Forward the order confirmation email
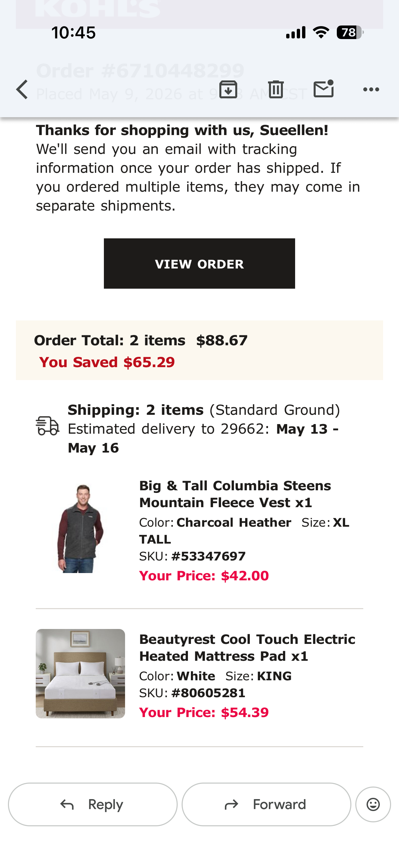Image resolution: width=399 pixels, height=868 pixels. [266, 804]
